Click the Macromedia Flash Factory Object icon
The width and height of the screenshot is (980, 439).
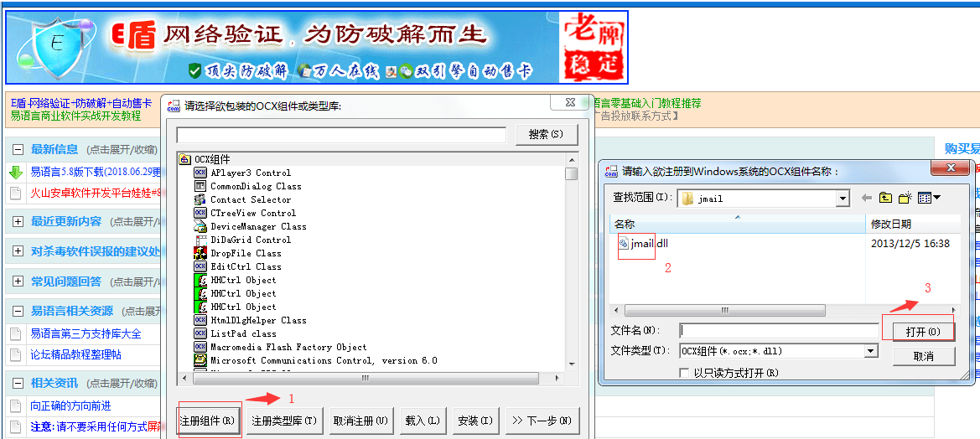200,347
